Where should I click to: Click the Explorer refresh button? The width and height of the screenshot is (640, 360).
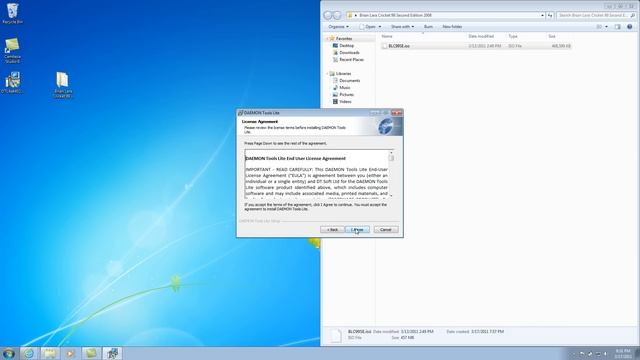point(550,16)
